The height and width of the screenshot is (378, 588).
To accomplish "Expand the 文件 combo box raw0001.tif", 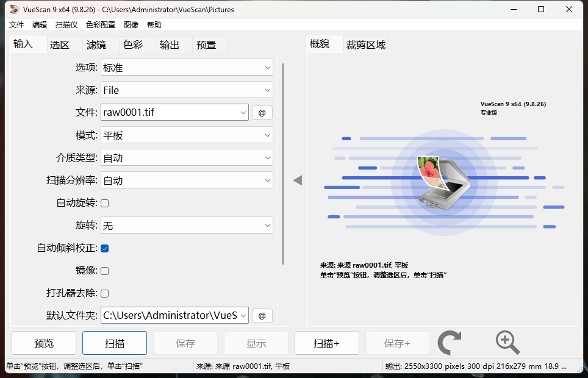I will coord(174,112).
